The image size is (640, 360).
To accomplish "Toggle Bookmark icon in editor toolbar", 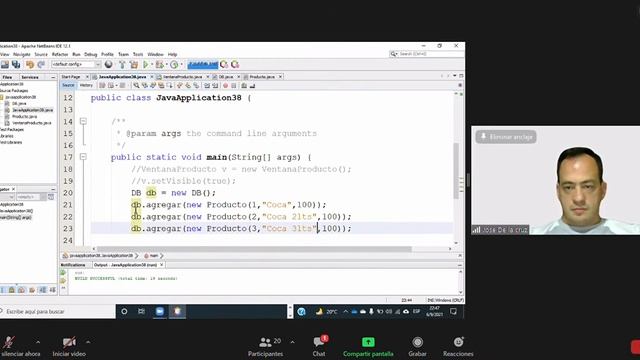I will pyautogui.click(x=196, y=85).
